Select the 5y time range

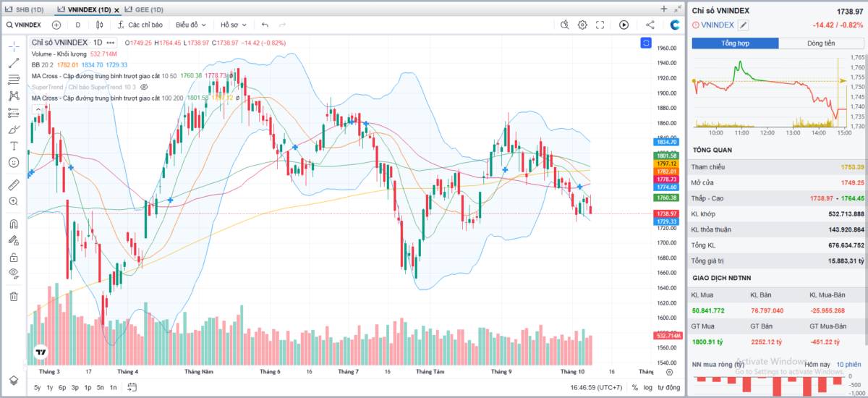click(x=37, y=388)
